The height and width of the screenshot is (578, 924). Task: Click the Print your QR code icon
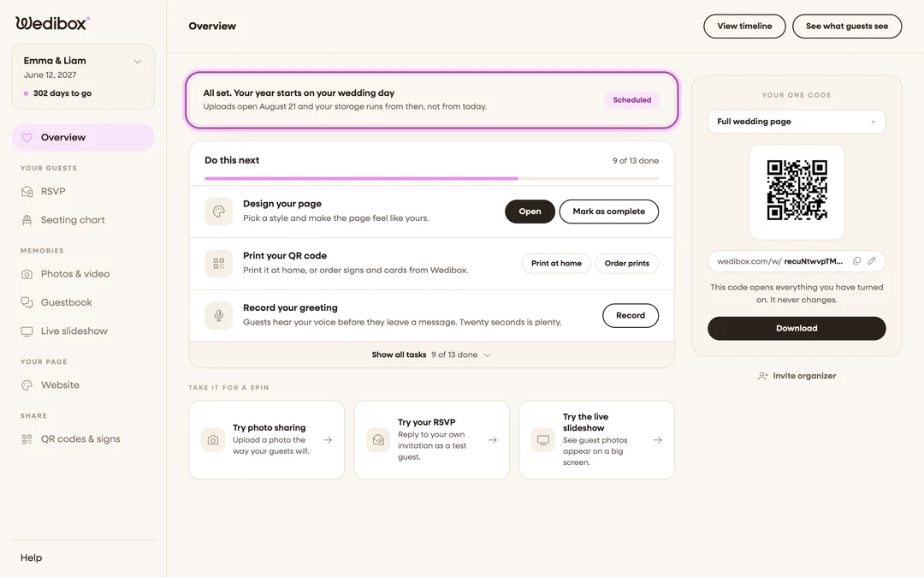tap(219, 264)
